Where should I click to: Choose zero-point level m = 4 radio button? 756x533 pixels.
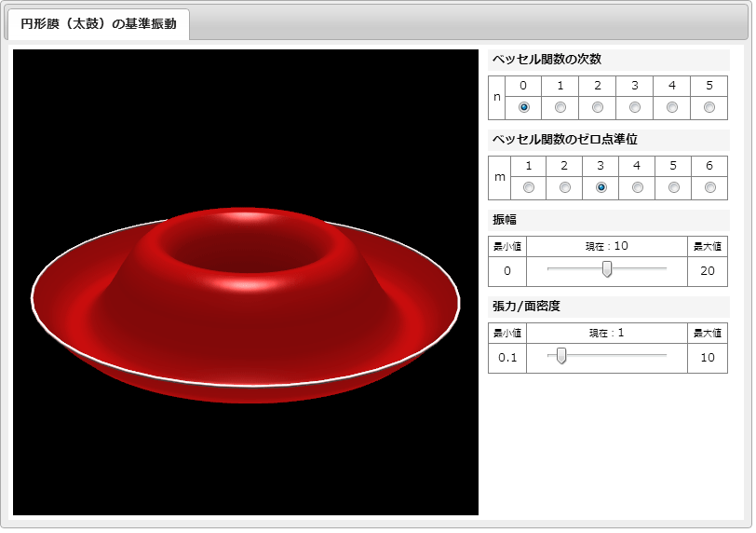coord(640,187)
